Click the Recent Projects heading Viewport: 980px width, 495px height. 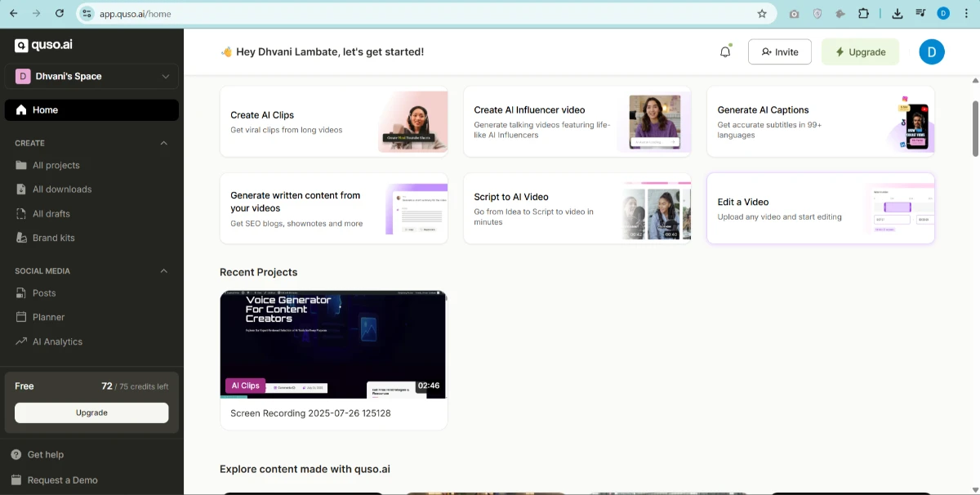(x=258, y=272)
